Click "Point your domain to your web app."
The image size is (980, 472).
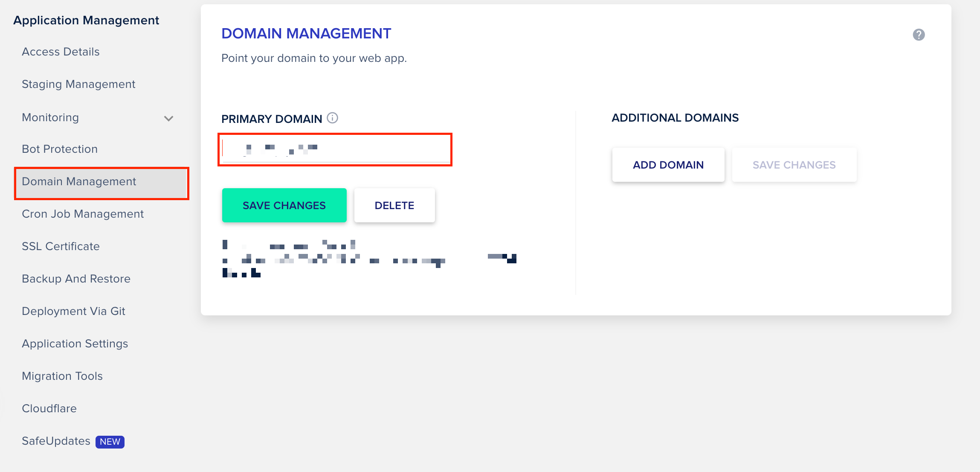click(x=314, y=58)
